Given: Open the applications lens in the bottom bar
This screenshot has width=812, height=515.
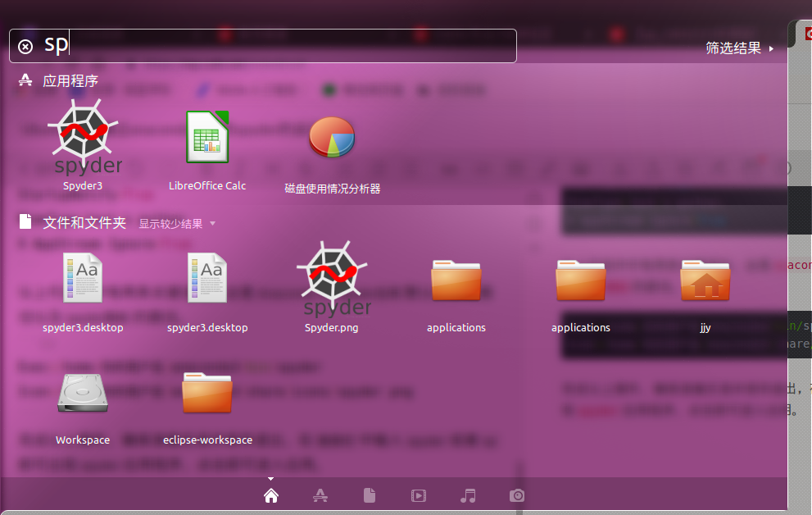Looking at the screenshot, I should 320,495.
